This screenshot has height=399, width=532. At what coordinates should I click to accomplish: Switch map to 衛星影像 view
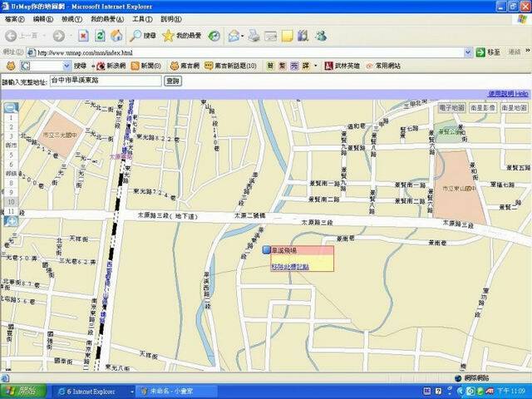(x=482, y=108)
